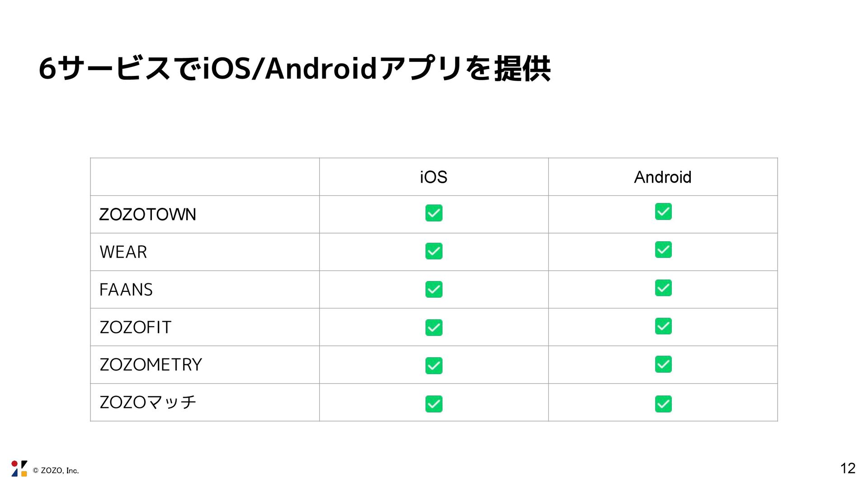The image size is (868, 488).
Task: Click the ZOZOFIT Android green checkmark
Action: click(x=663, y=326)
